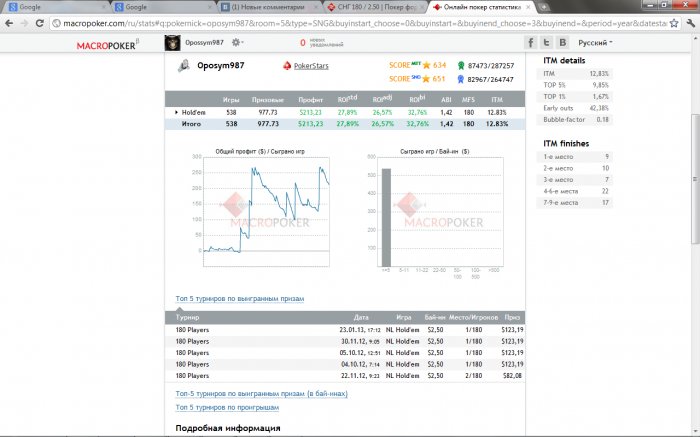
Task: Click the PokerStars spade logo icon
Action: click(287, 66)
